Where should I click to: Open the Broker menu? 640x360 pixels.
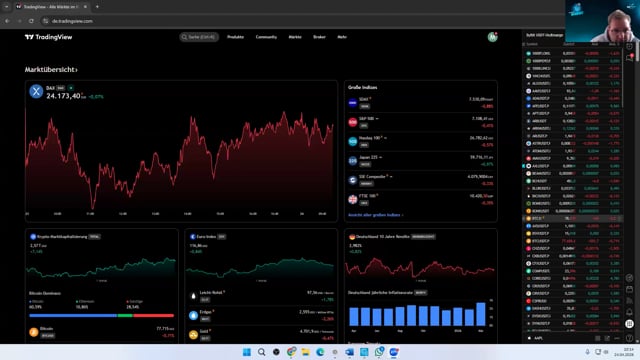point(319,37)
